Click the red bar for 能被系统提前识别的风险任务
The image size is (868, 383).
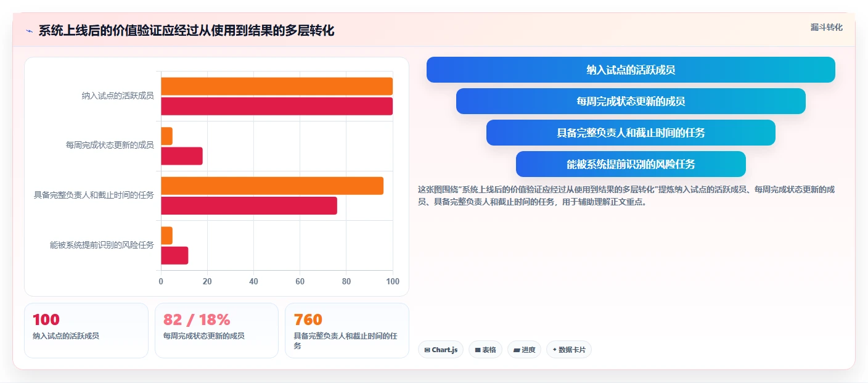click(174, 255)
